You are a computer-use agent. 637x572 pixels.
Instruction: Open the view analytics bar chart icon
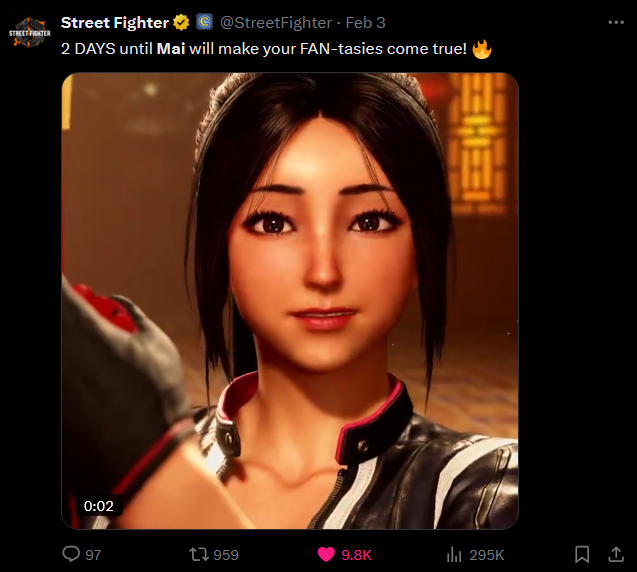point(454,555)
